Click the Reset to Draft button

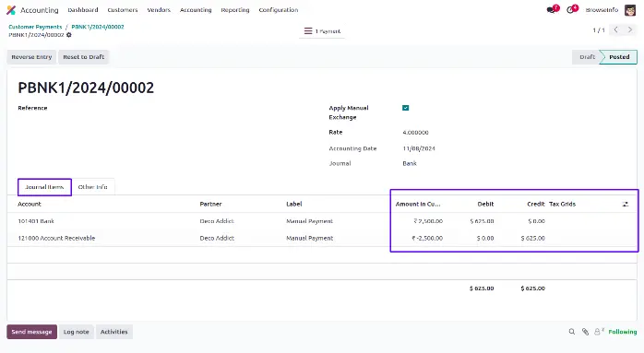(x=83, y=57)
